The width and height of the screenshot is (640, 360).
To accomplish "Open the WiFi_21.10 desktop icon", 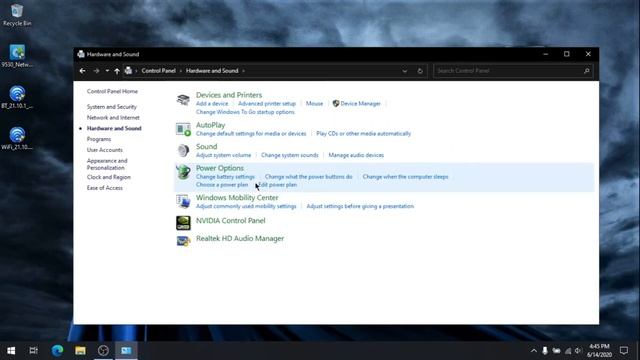I will pos(17,139).
